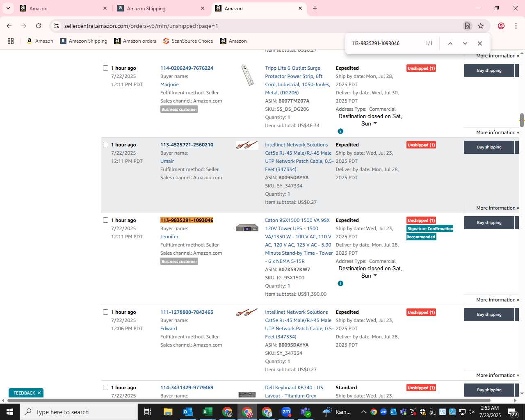525x420 pixels.
Task: Open the Chrome three-dot menu
Action: (516, 26)
